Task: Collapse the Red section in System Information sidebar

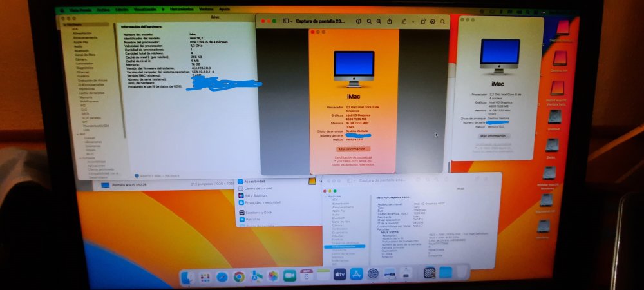Action: coord(78,134)
